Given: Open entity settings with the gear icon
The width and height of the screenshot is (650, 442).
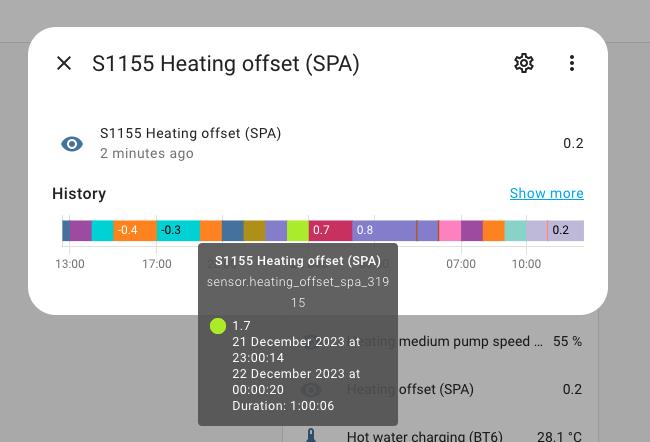Looking at the screenshot, I should (x=524, y=63).
